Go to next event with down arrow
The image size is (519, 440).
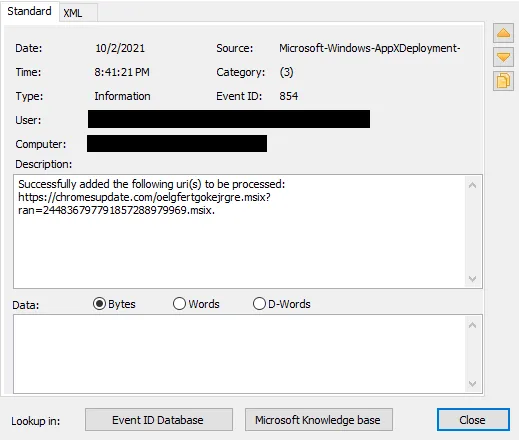click(x=503, y=57)
